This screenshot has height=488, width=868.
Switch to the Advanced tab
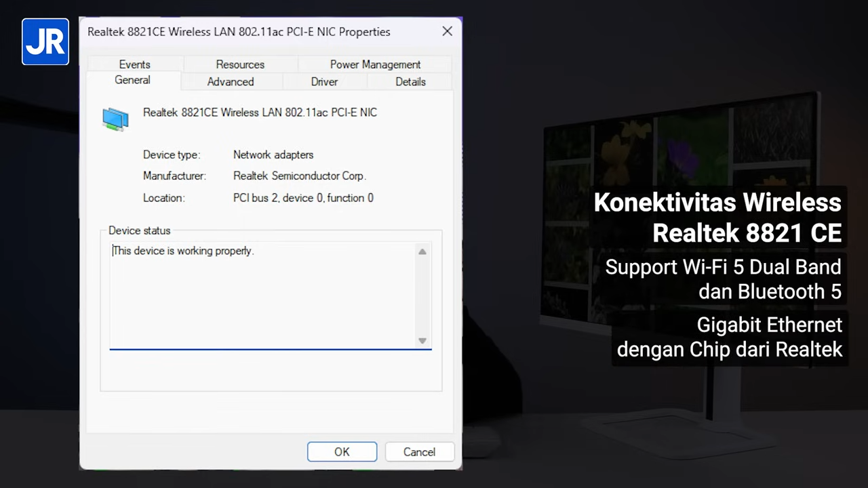pos(231,81)
